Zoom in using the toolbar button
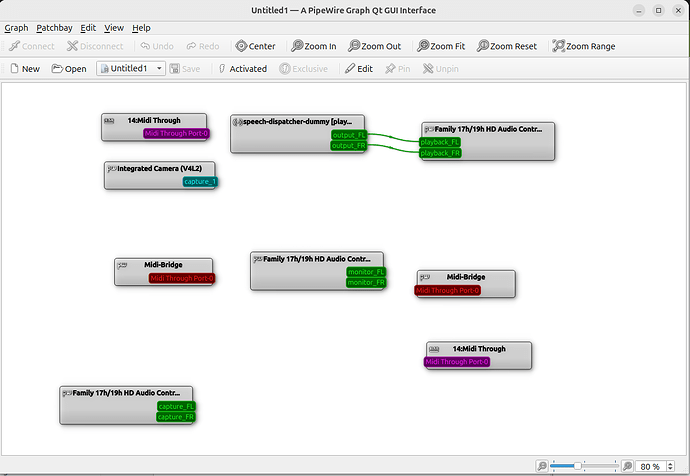This screenshot has height=476, width=690. pos(313,46)
